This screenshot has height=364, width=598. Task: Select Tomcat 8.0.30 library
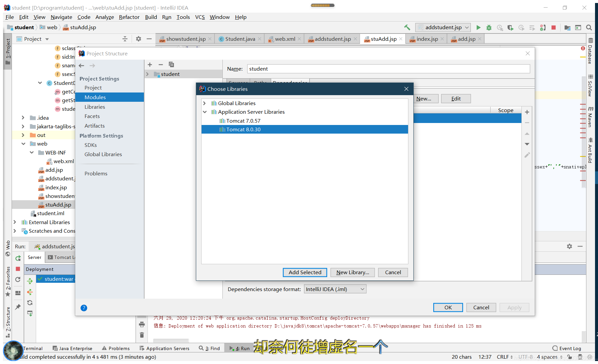tap(305, 130)
